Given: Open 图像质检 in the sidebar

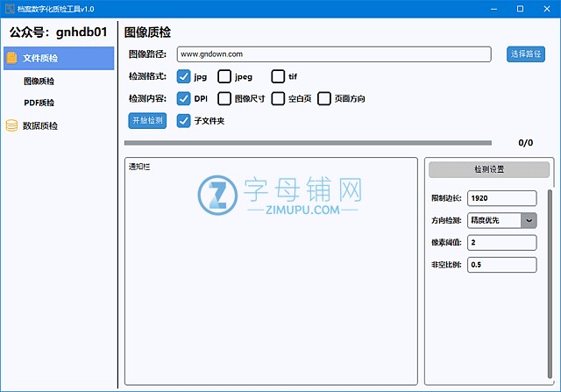Looking at the screenshot, I should (x=39, y=81).
